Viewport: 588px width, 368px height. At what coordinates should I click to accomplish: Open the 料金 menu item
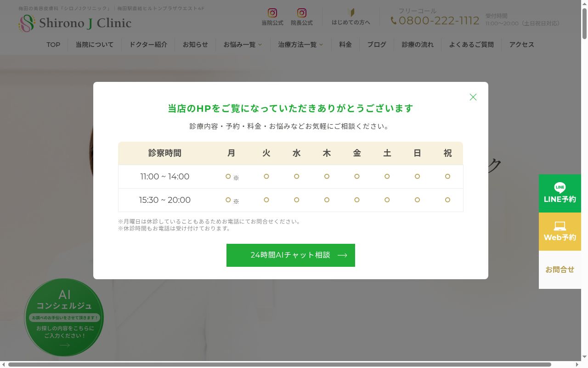[345, 45]
